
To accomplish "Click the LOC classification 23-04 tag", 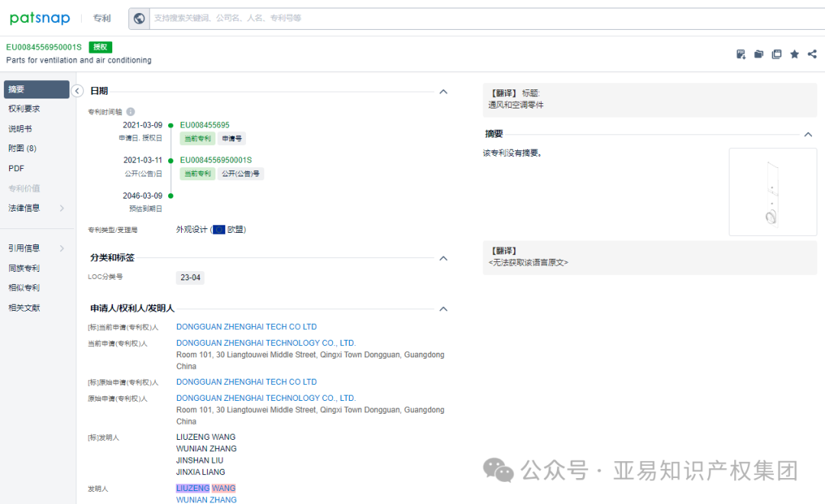I will 190,277.
